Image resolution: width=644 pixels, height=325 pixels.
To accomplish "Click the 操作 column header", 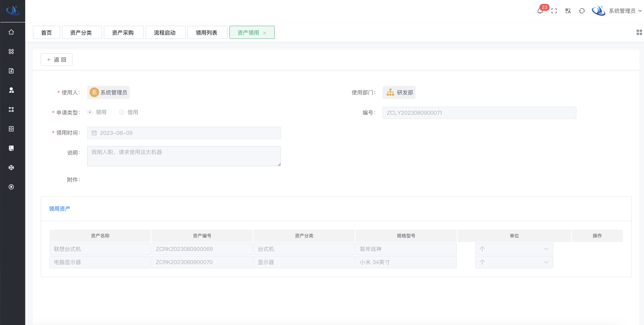I will 597,236.
